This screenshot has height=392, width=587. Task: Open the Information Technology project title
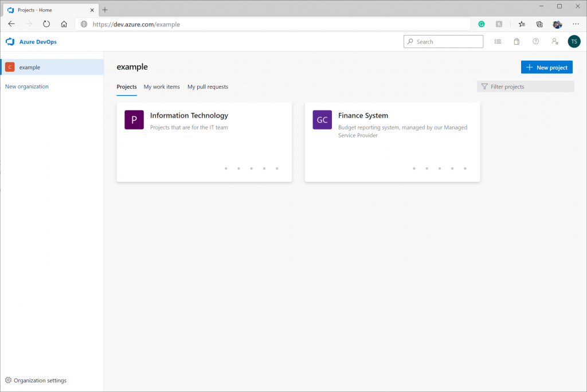[x=189, y=116]
